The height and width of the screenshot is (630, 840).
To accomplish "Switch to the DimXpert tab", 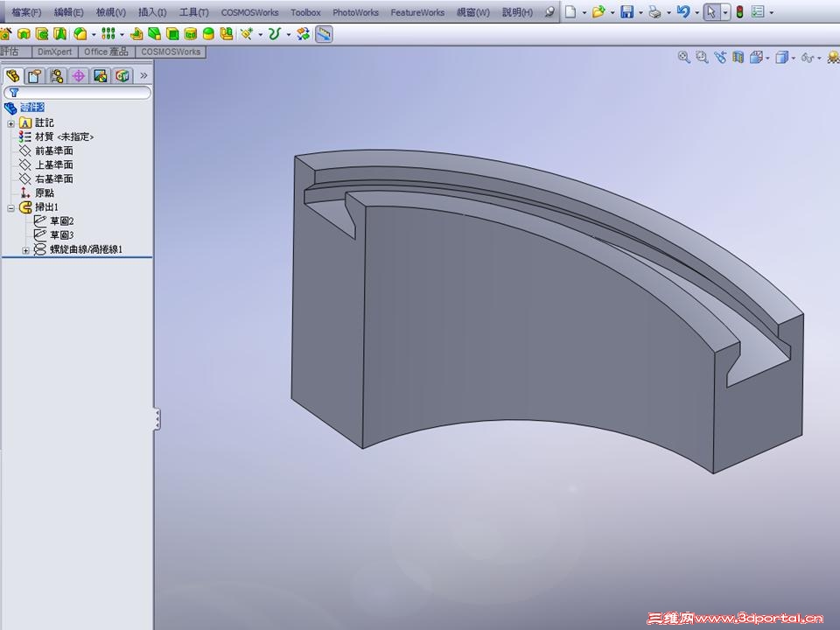I will tap(54, 52).
